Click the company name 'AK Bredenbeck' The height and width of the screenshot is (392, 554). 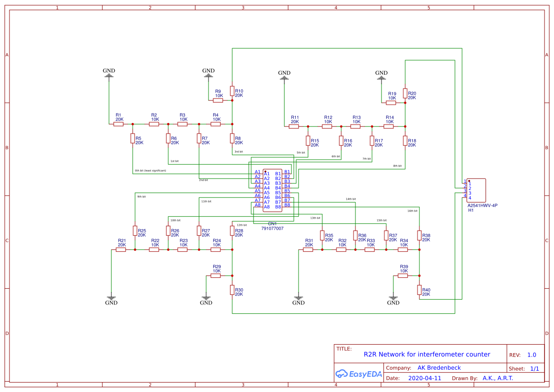coord(439,368)
